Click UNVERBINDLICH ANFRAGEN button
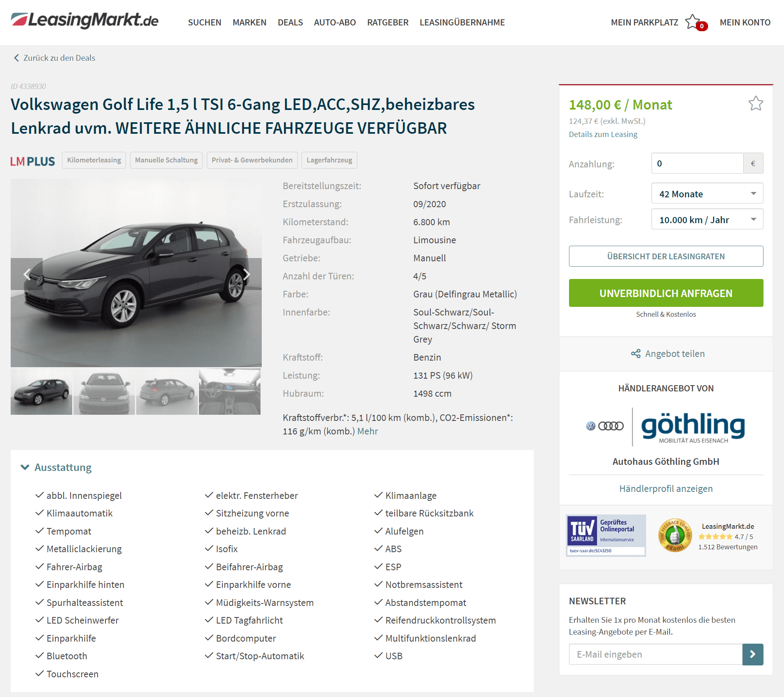Screen dimensions: 784x697 pyautogui.click(x=666, y=293)
